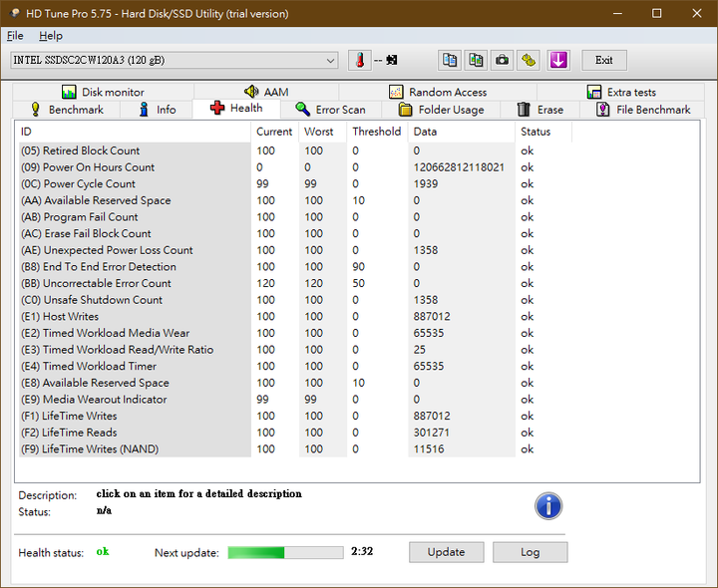This screenshot has width=718, height=588.
Task: Minimize the HD Tune Pro window
Action: point(617,13)
